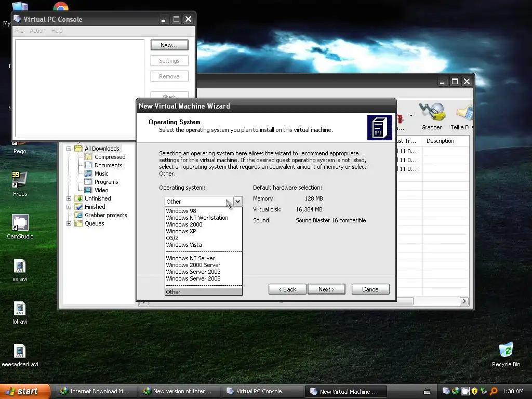Open the Chrome desktop icon
The image size is (532, 399).
tap(61, 6)
